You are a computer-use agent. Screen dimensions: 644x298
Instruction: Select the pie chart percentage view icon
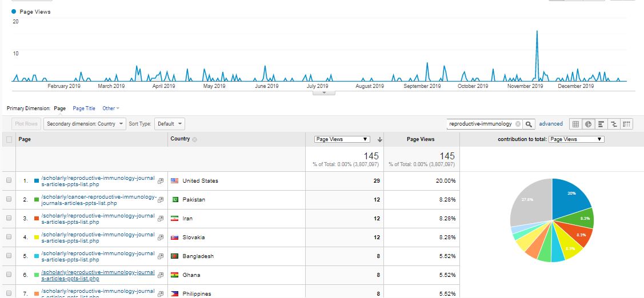[x=588, y=124]
